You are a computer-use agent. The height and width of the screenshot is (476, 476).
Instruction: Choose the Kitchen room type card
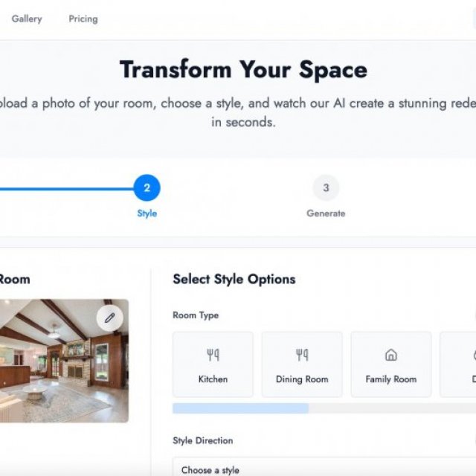pos(213,364)
